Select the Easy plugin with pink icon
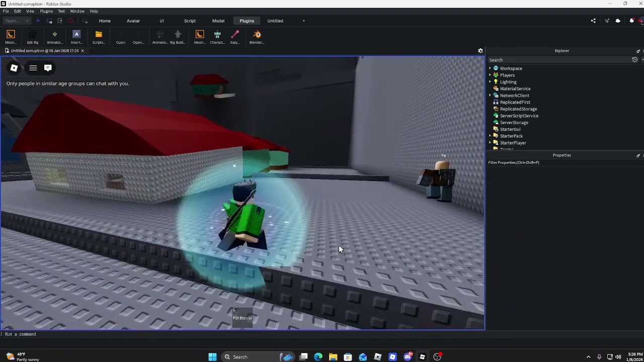This screenshot has width=644, height=362. tap(235, 37)
